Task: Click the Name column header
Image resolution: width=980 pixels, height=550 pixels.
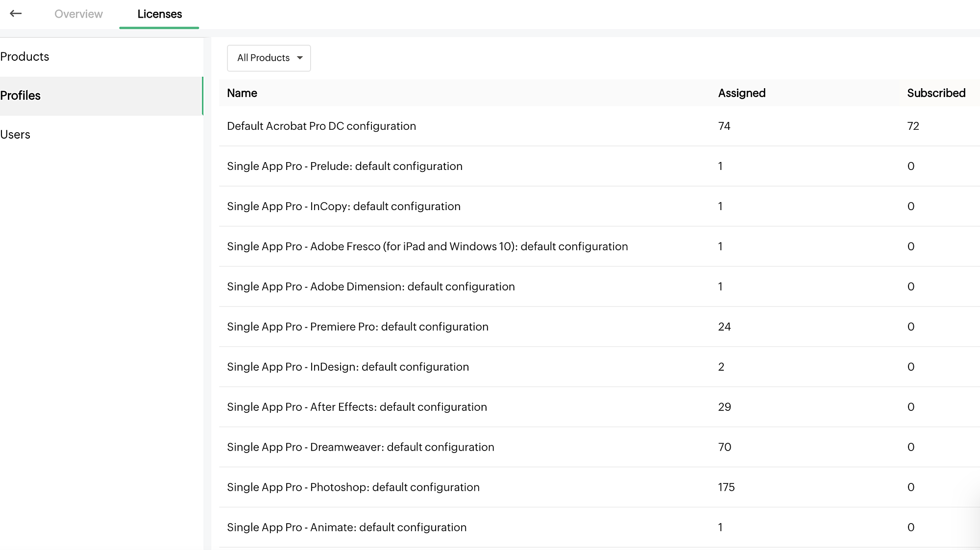Action: click(x=242, y=93)
